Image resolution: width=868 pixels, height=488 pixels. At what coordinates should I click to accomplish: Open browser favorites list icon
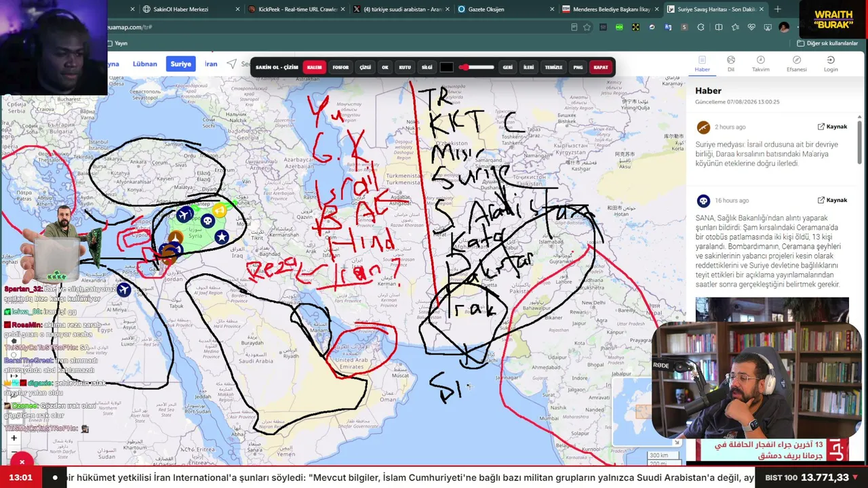[734, 27]
